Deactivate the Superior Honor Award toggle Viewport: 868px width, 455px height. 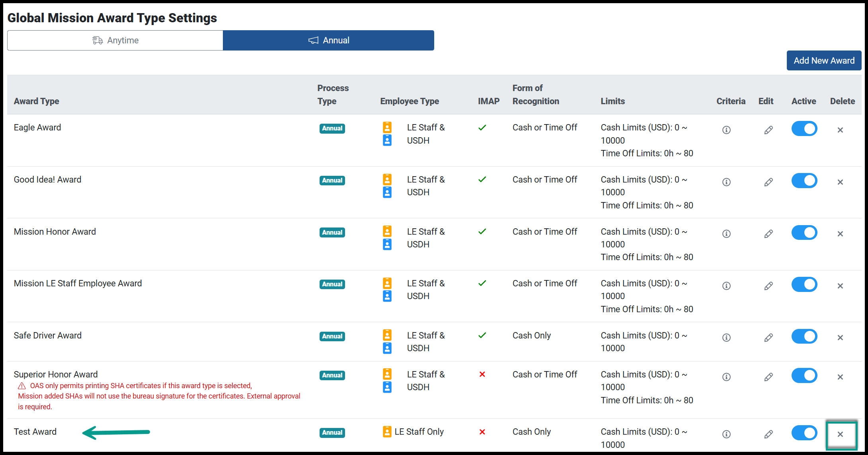(x=804, y=375)
